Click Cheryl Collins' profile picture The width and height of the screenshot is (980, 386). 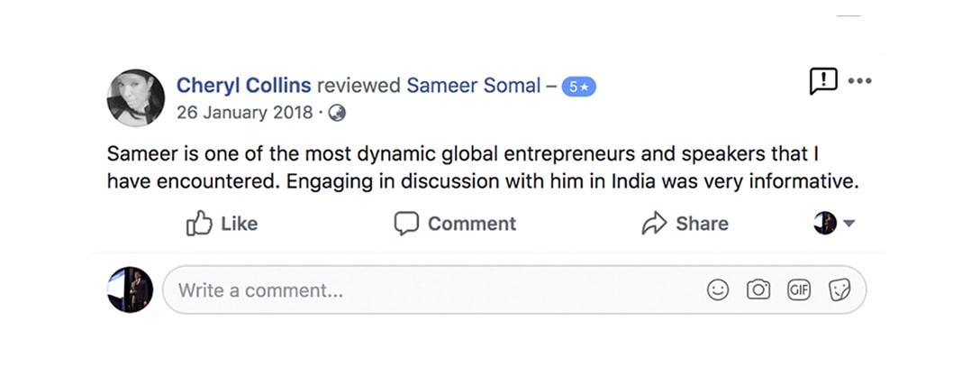(x=136, y=97)
